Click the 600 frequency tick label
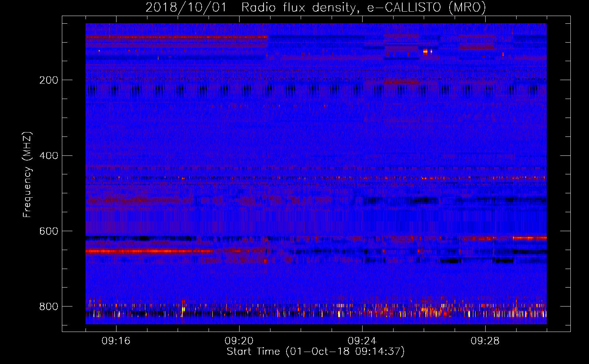This screenshot has width=589, height=364. (x=49, y=232)
